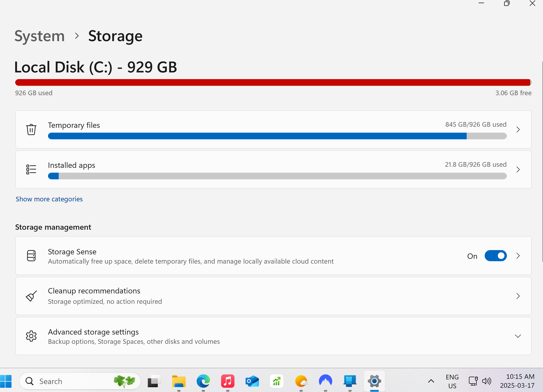Open volume control in system tray
Screen dimensions: 543x392
(x=487, y=381)
